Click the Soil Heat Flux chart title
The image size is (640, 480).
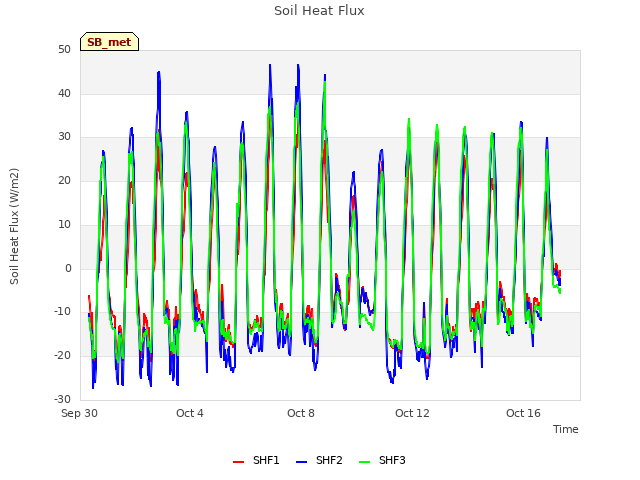319,11
